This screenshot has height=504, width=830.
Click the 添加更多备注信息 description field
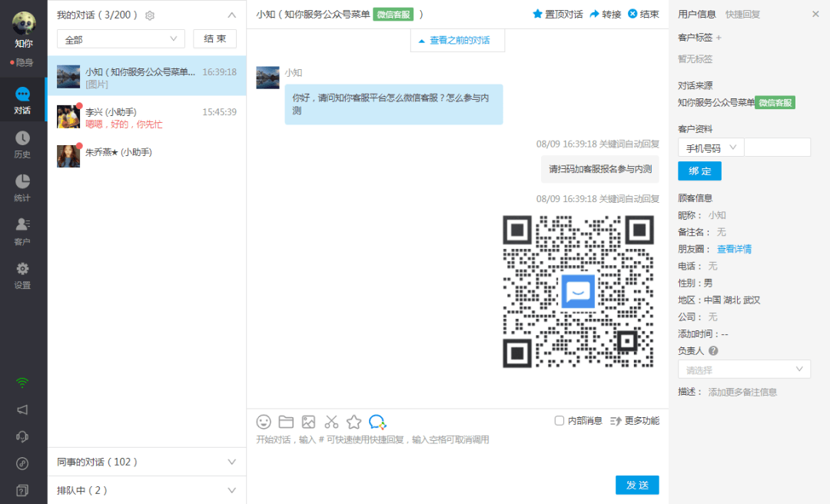point(742,393)
